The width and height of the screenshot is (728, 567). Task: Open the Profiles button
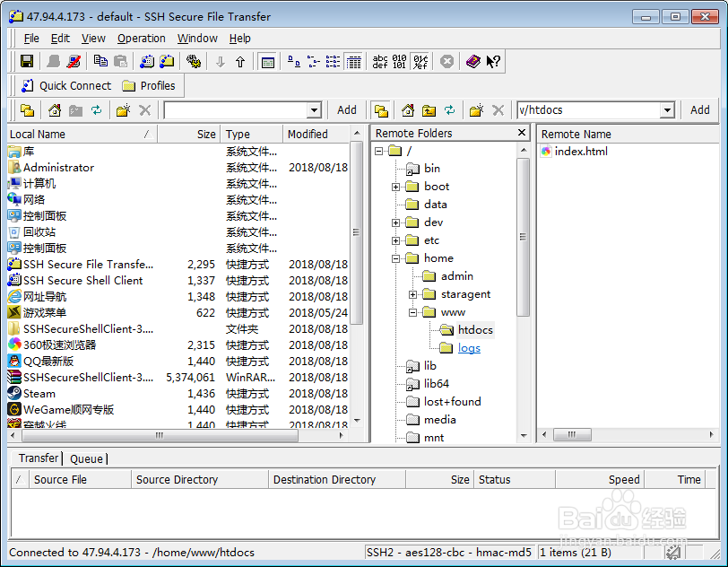click(x=149, y=86)
